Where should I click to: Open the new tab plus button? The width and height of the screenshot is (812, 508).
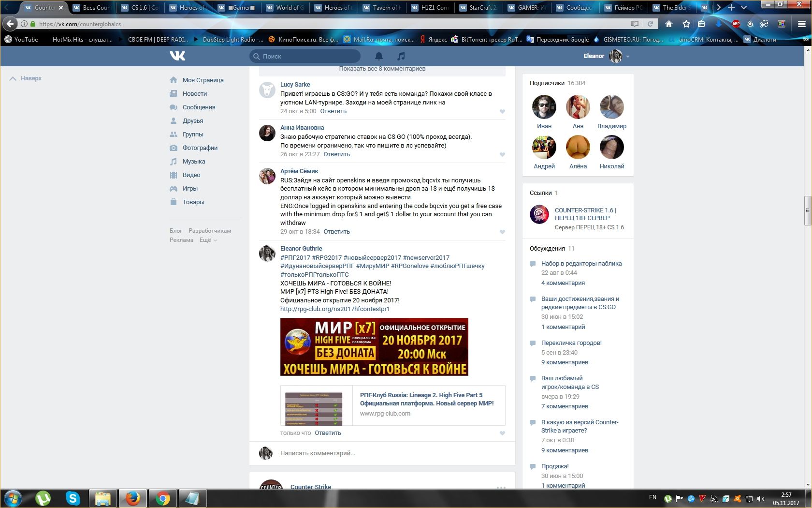(x=731, y=7)
